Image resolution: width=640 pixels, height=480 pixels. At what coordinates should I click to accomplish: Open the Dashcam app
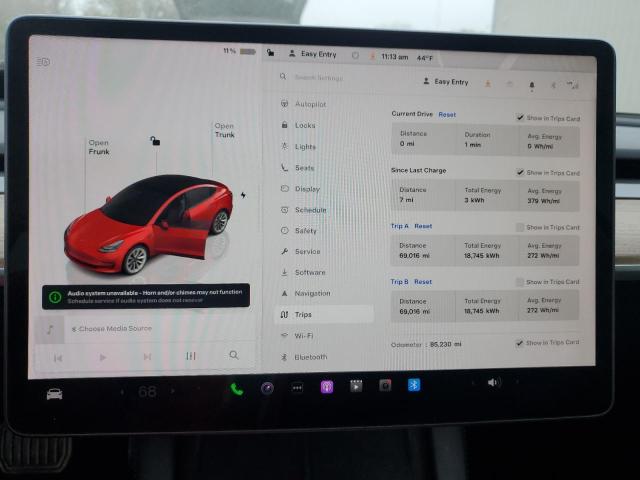tap(385, 385)
